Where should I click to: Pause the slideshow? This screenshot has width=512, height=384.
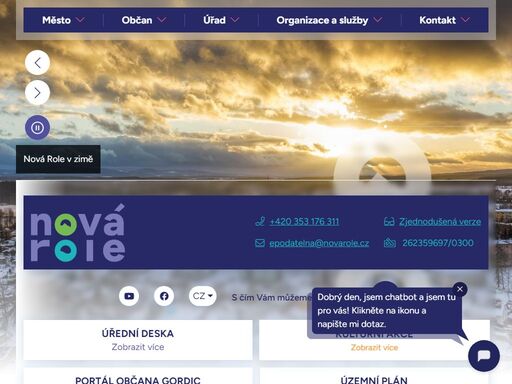pos(37,127)
